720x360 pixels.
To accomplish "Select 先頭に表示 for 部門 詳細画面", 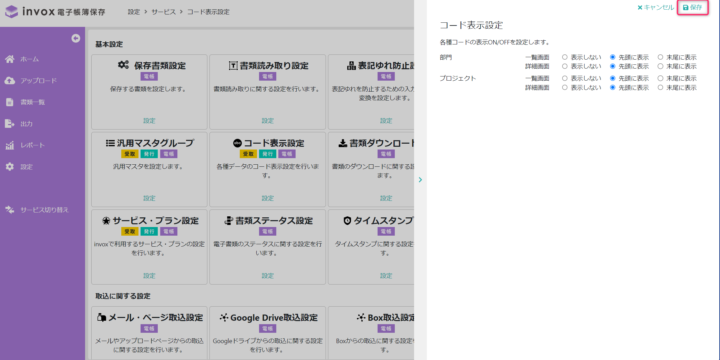I will 613,66.
